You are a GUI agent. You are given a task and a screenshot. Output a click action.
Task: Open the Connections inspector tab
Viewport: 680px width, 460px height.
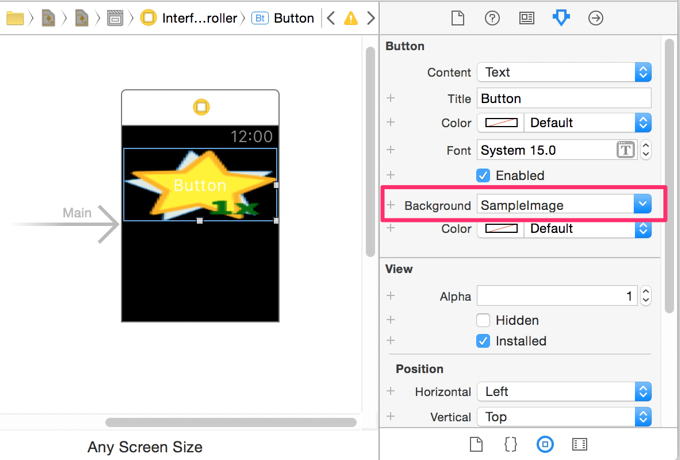[595, 18]
